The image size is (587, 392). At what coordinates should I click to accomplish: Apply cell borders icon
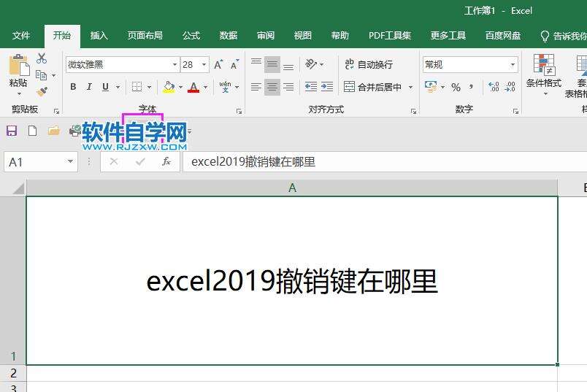point(137,87)
